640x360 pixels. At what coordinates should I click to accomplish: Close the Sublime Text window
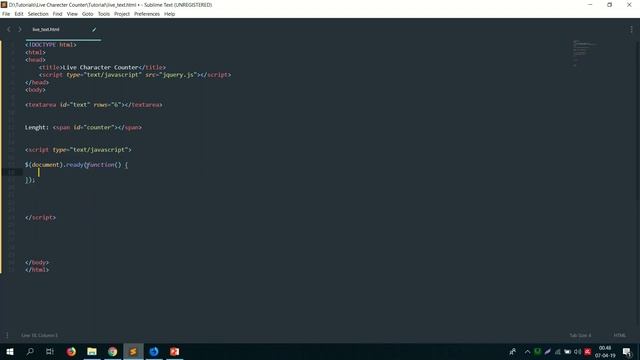pos(629,5)
